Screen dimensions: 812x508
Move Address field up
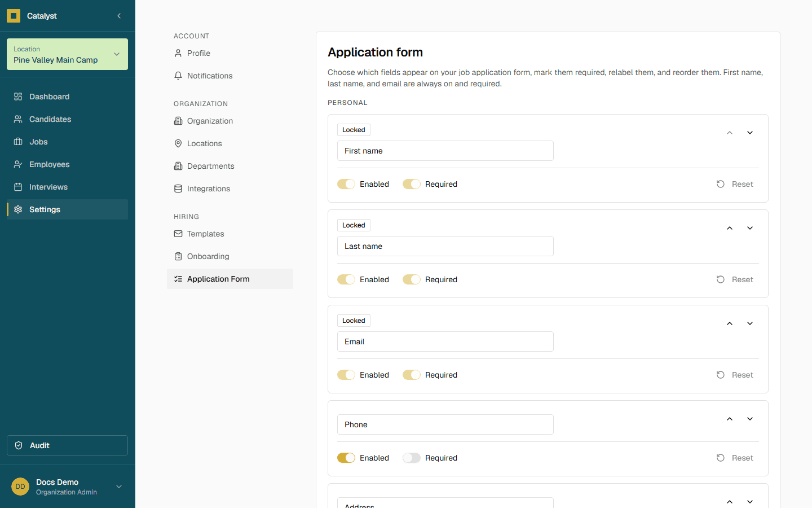coord(730,502)
